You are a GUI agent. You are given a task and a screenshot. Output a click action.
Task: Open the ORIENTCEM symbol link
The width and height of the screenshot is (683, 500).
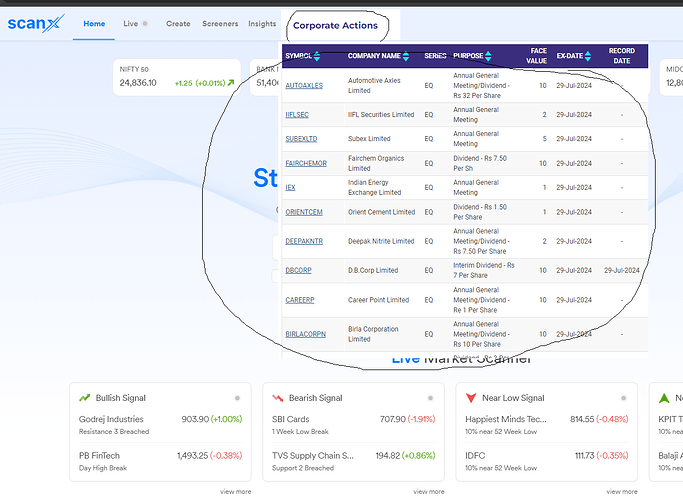(304, 212)
